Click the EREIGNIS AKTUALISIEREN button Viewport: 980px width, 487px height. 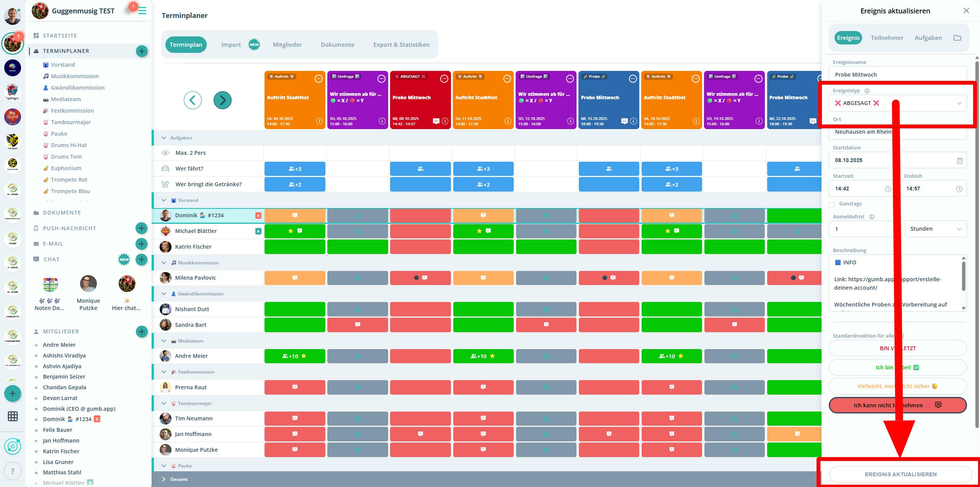(x=900, y=474)
